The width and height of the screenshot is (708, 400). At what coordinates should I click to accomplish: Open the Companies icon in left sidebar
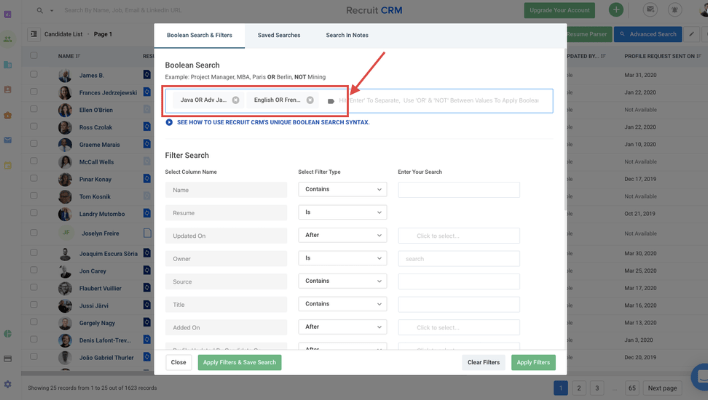8,65
